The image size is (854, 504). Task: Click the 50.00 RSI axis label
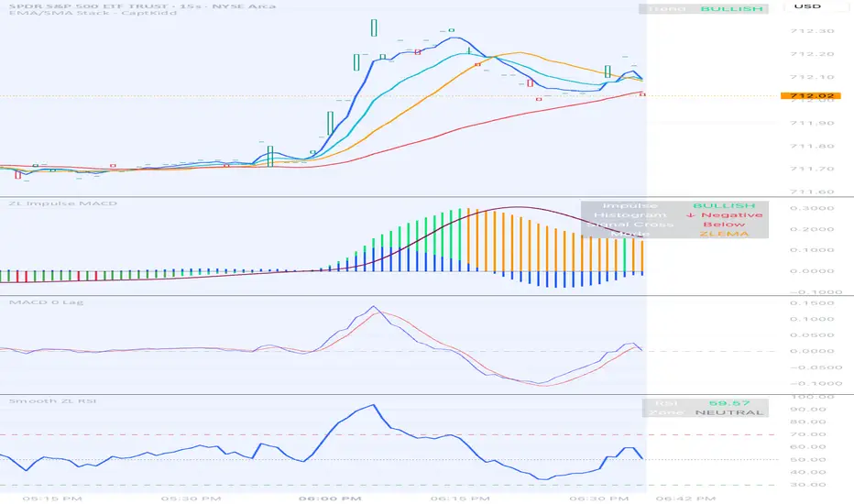(808, 459)
